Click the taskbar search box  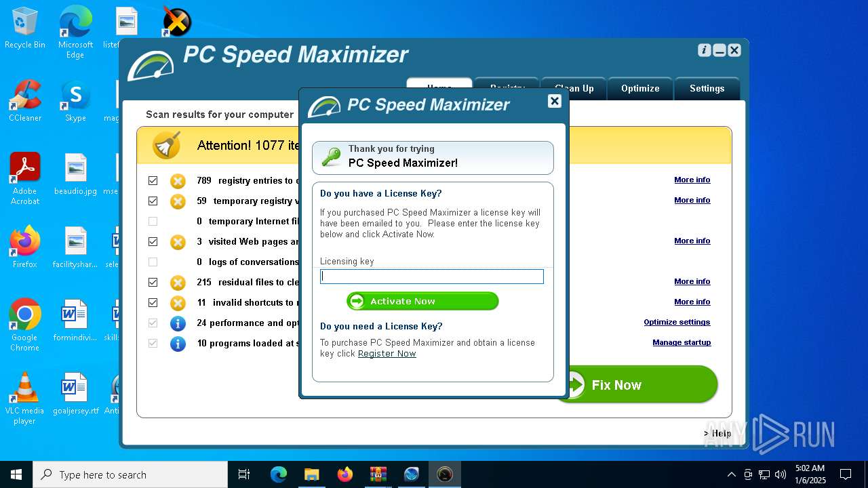pos(130,474)
